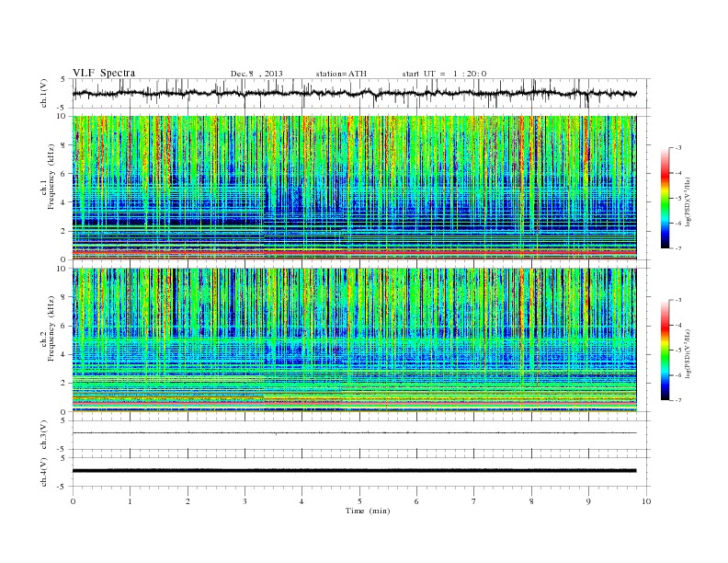
Task: Click time axis tick label "5"
Action: click(x=359, y=501)
